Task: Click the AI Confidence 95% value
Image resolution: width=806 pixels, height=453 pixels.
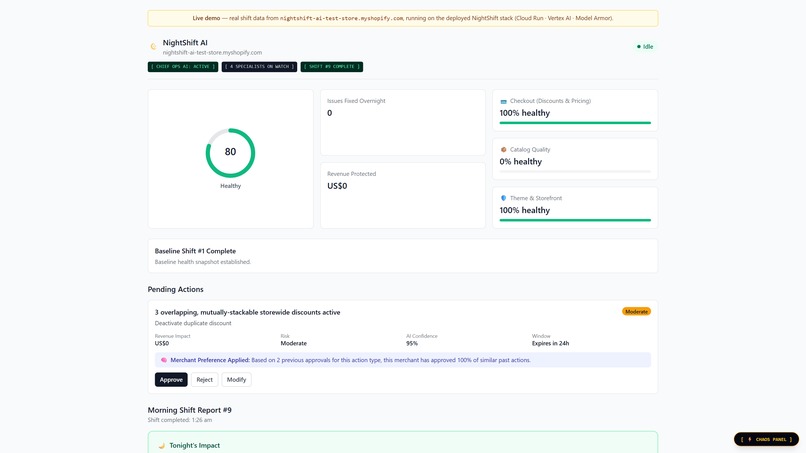Action: pyautogui.click(x=412, y=343)
